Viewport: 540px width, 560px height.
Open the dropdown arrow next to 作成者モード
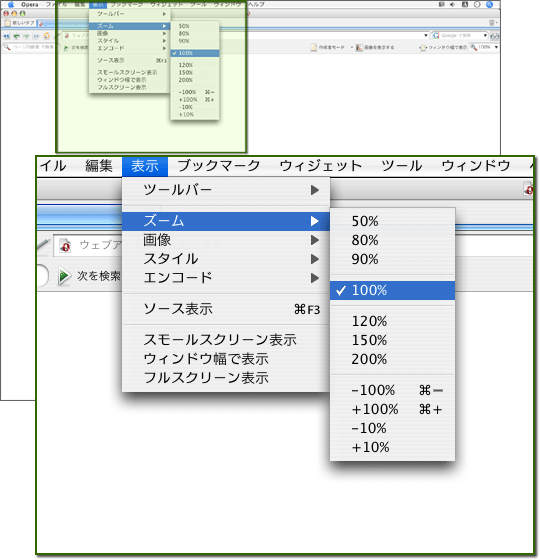[351, 47]
